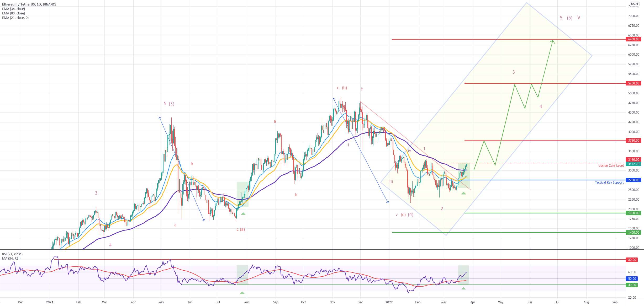The width and height of the screenshot is (644, 306).
Task: Click the 1900.00 green price label
Action: click(x=634, y=213)
